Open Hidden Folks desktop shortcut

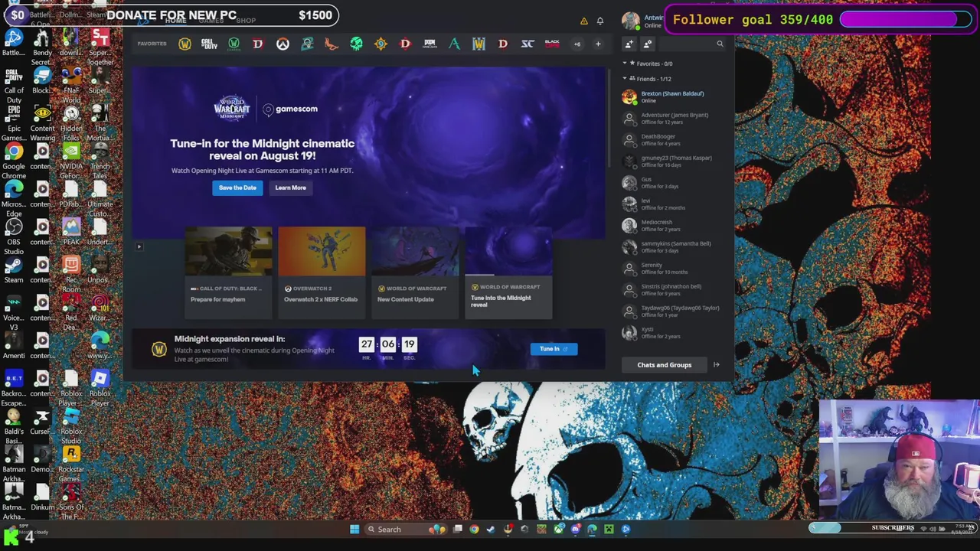[x=71, y=122]
